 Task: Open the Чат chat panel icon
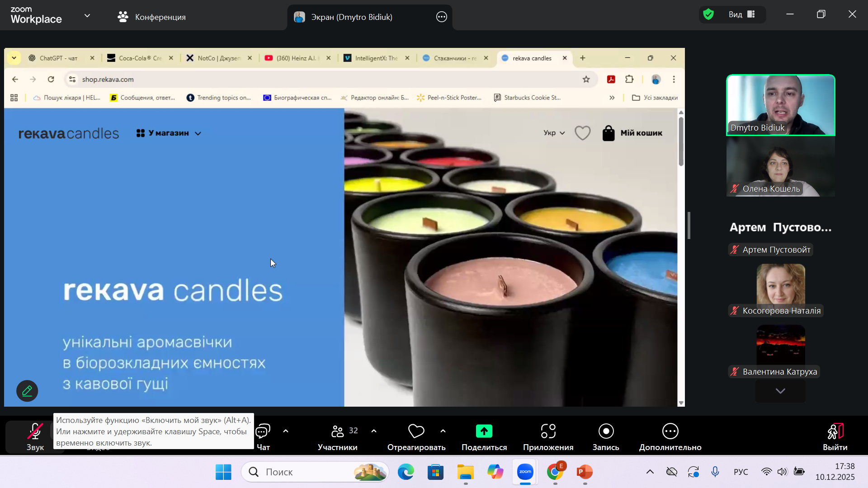tap(263, 432)
